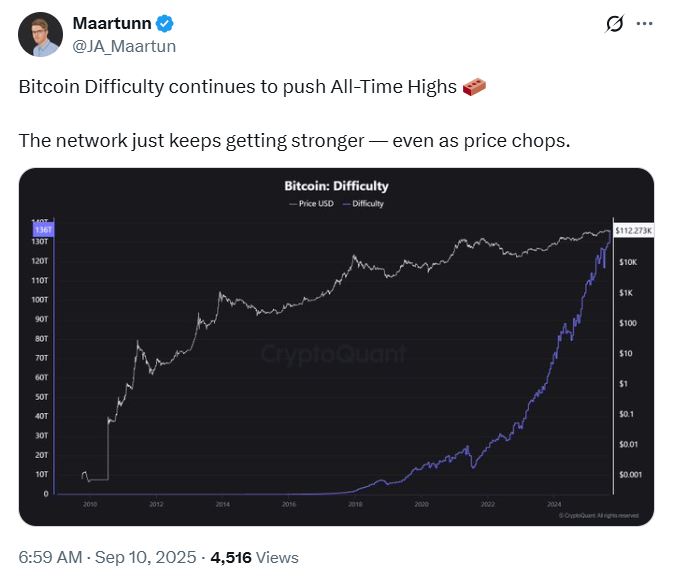The image size is (673, 576).
Task: Click the brick emoji in the tweet
Action: (475, 87)
